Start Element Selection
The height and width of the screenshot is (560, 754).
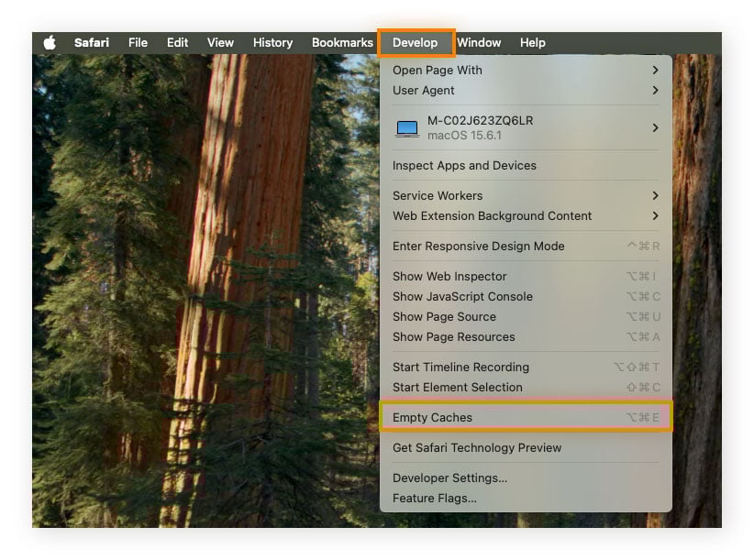coord(457,387)
